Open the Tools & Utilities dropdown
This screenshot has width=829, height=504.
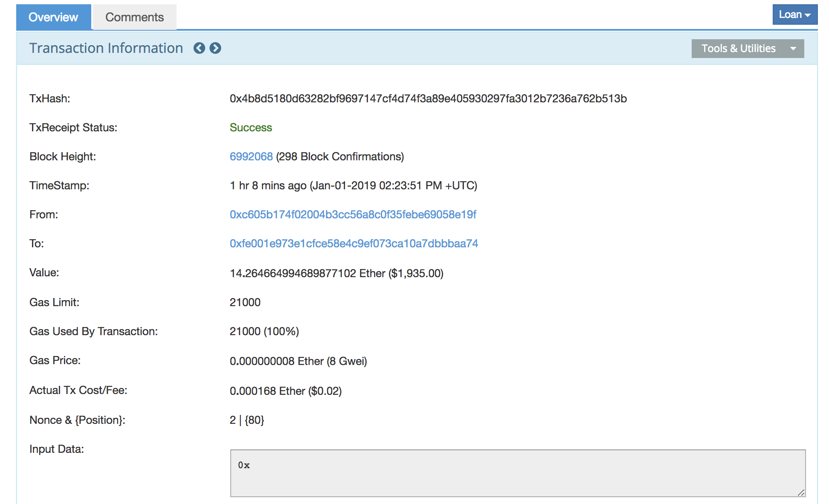748,49
